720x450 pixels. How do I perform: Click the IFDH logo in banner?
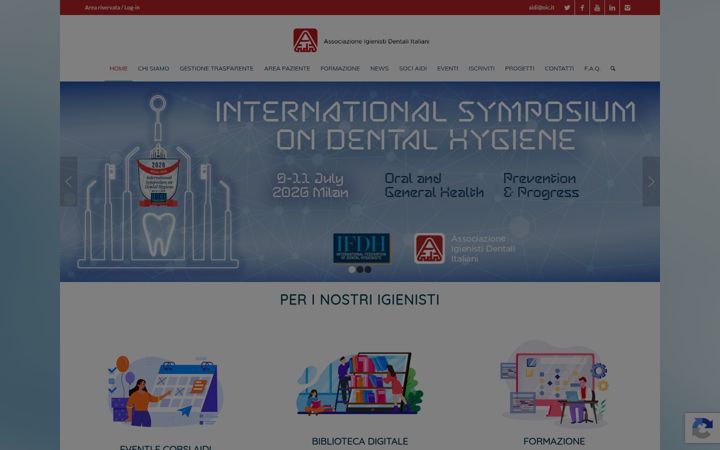pyautogui.click(x=361, y=248)
